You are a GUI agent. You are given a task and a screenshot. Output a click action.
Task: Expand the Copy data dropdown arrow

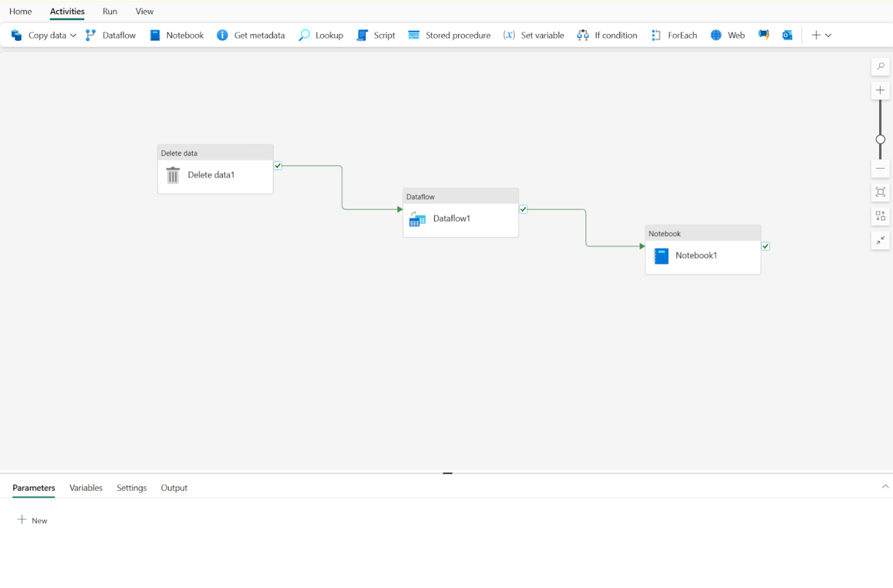tap(73, 35)
